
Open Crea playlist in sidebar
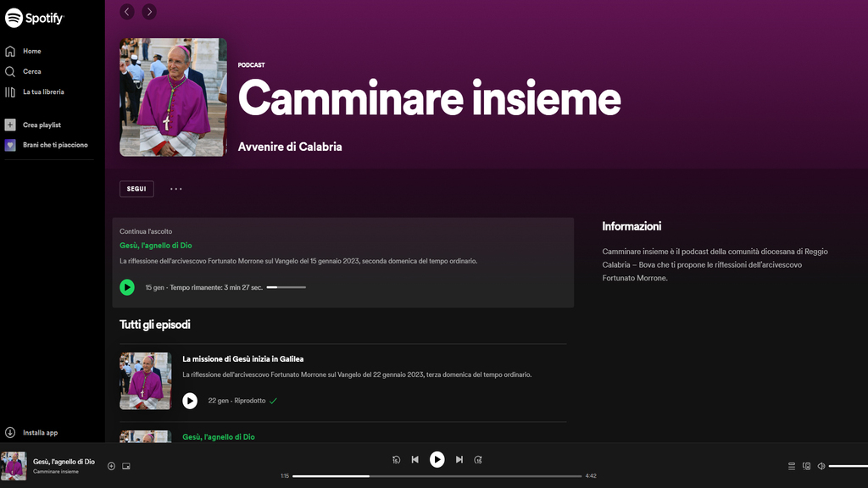(42, 125)
